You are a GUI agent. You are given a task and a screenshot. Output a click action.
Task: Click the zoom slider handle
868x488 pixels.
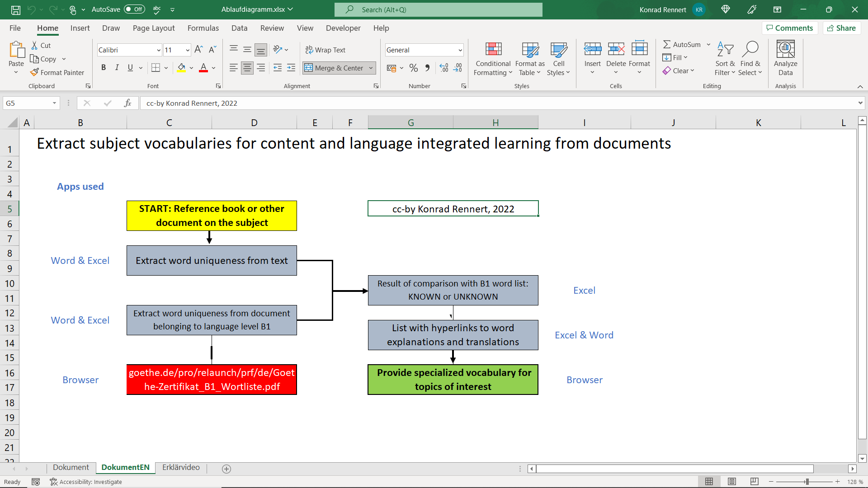point(807,482)
